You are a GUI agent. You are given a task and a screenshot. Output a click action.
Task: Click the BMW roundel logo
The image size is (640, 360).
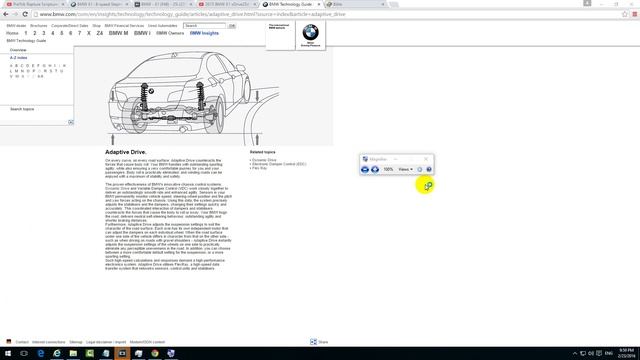310,32
